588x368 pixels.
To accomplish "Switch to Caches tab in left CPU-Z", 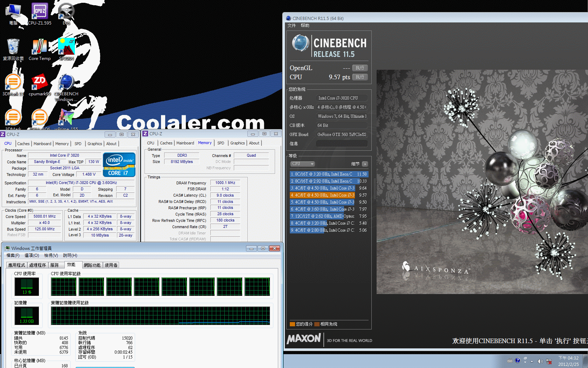I will [23, 144].
